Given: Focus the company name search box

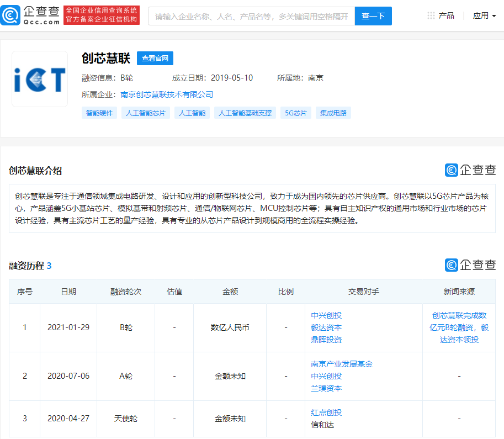Looking at the screenshot, I should tap(251, 16).
